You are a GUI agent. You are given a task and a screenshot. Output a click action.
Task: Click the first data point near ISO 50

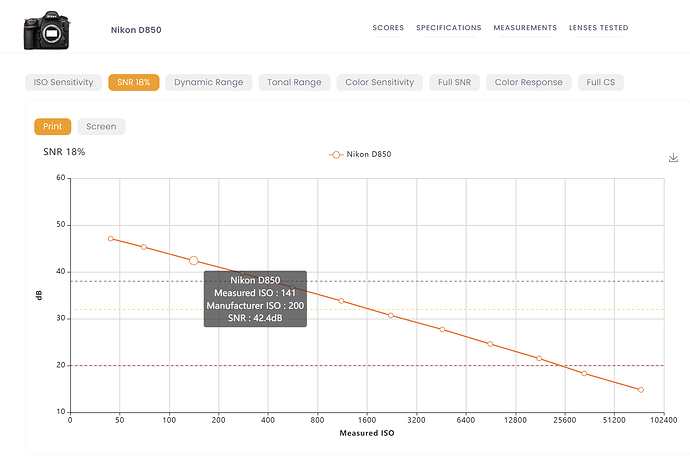click(111, 239)
